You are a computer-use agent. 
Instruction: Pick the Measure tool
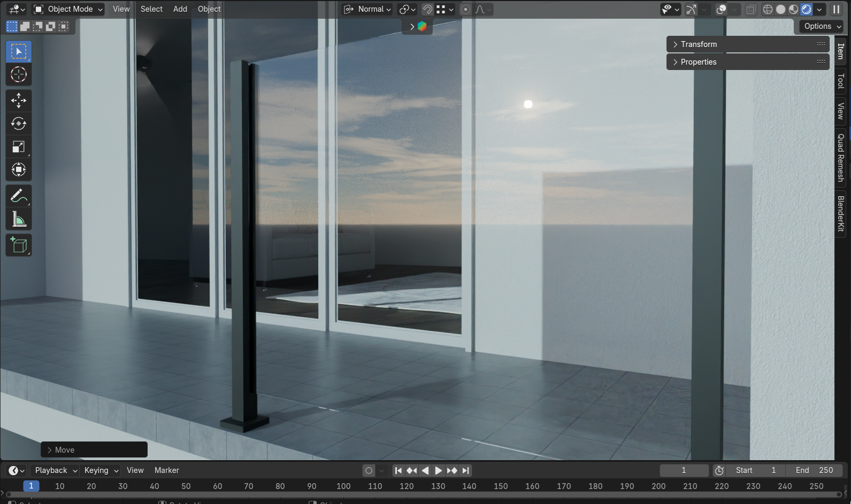[x=19, y=219]
